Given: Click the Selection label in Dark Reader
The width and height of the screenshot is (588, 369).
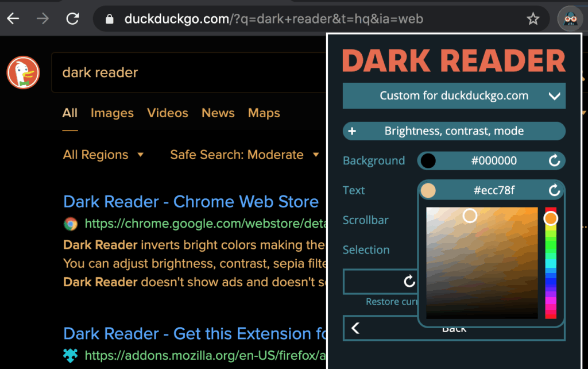Looking at the screenshot, I should pos(366,249).
